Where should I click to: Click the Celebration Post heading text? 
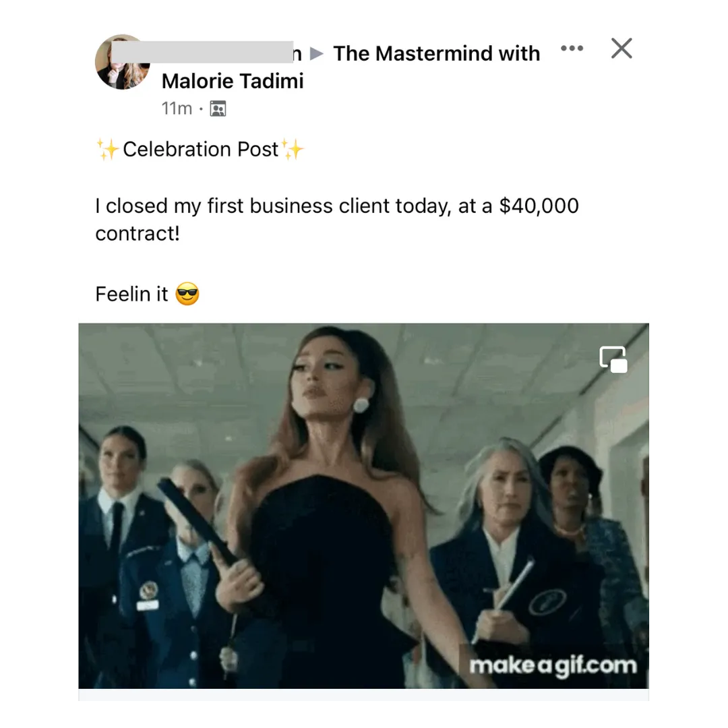201,149
